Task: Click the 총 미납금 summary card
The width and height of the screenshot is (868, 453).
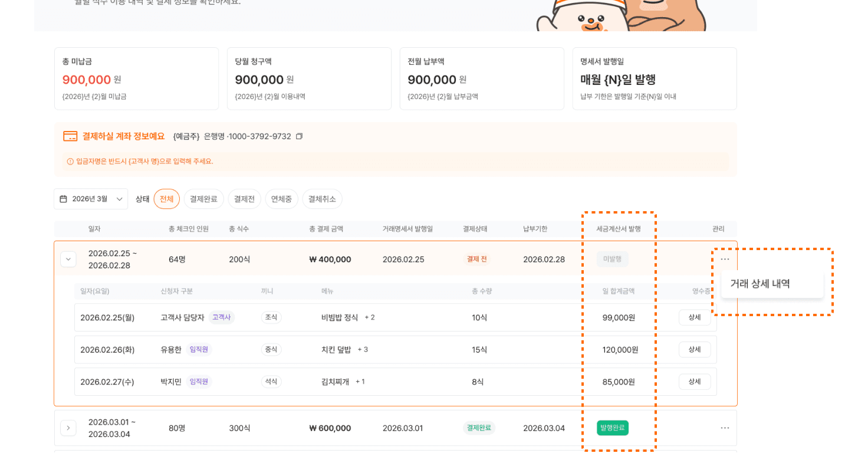Action: [x=136, y=78]
